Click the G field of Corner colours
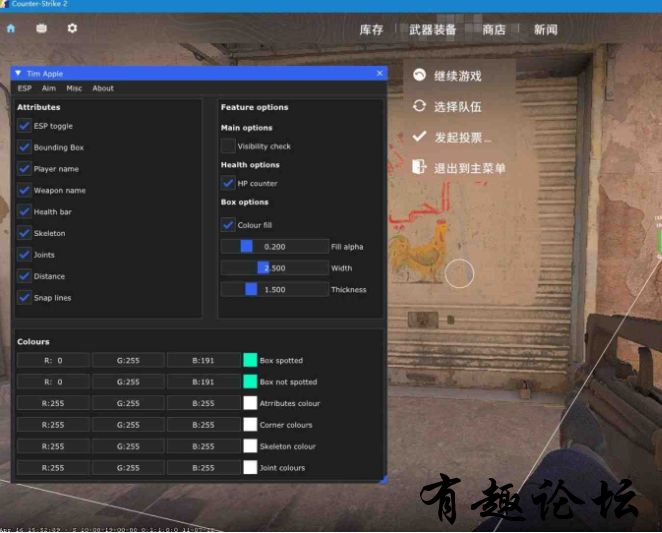This screenshot has height=533, width=662. point(128,425)
